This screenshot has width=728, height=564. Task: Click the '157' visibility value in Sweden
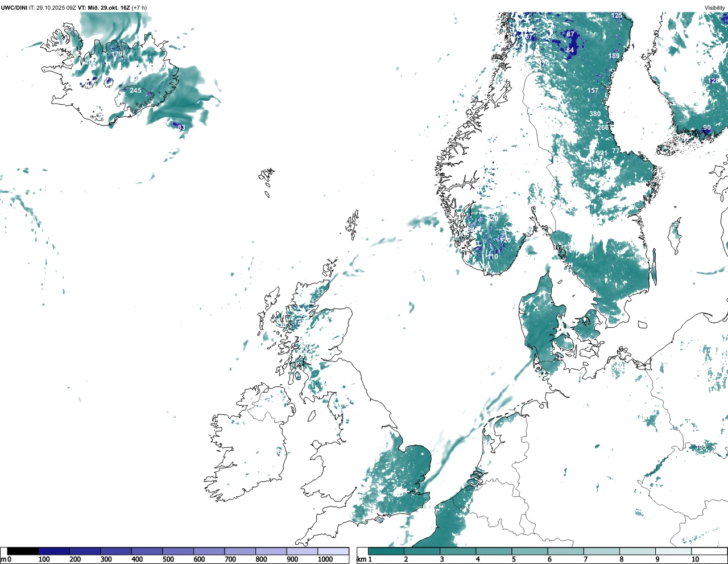point(593,91)
